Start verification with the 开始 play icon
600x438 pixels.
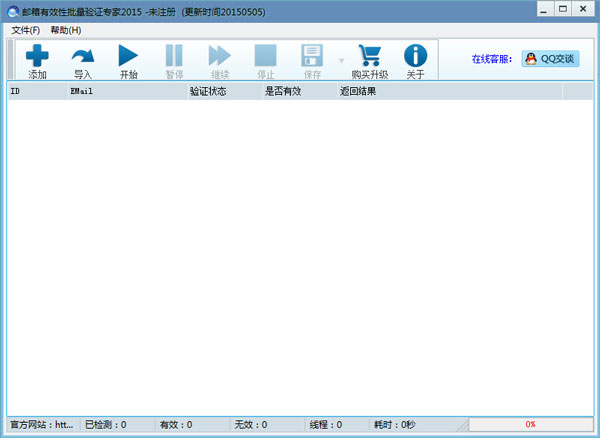(x=128, y=55)
